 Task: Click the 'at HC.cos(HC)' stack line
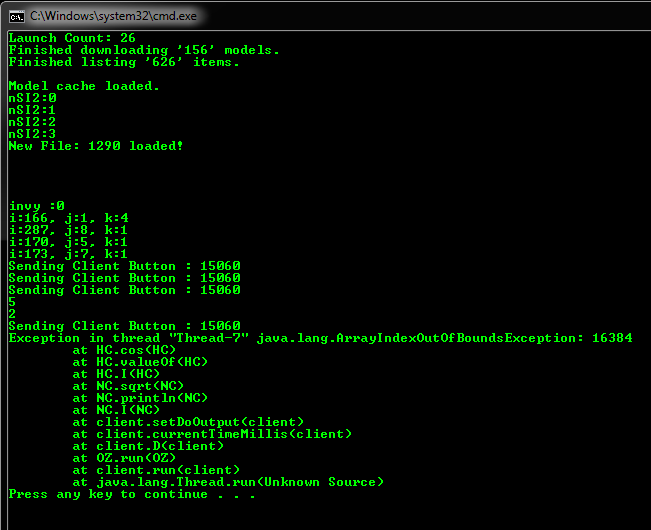pos(124,350)
